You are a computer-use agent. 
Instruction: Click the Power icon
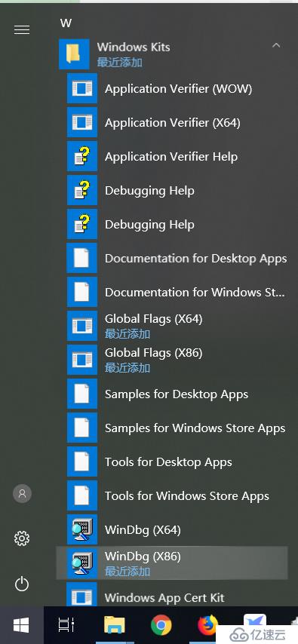pos(22,584)
